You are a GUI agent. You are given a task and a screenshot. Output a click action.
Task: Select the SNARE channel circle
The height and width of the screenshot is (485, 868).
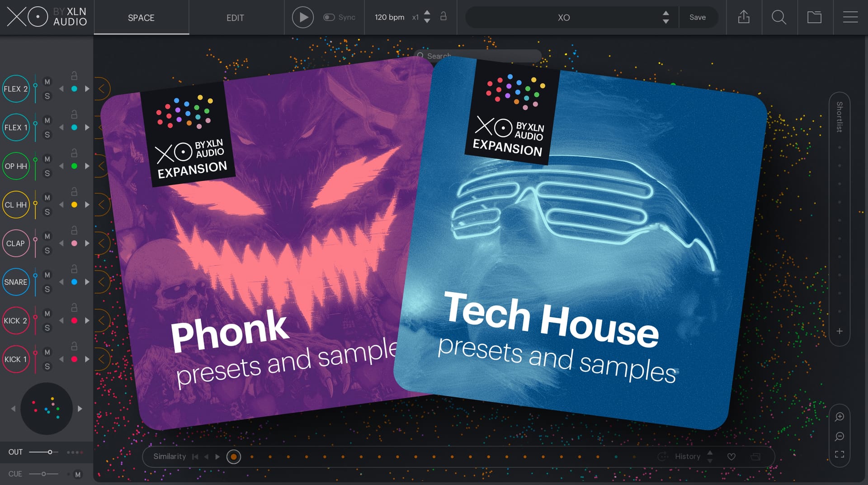tap(16, 282)
